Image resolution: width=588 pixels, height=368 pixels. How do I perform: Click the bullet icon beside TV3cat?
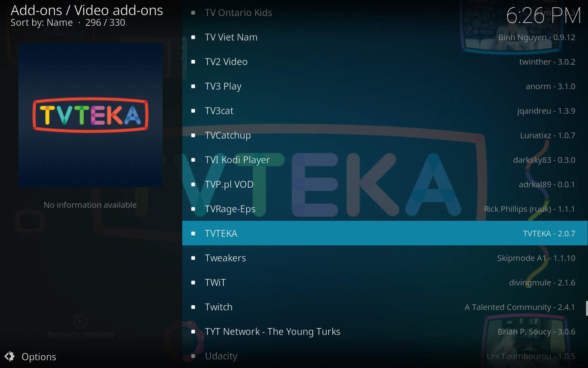[x=193, y=111]
